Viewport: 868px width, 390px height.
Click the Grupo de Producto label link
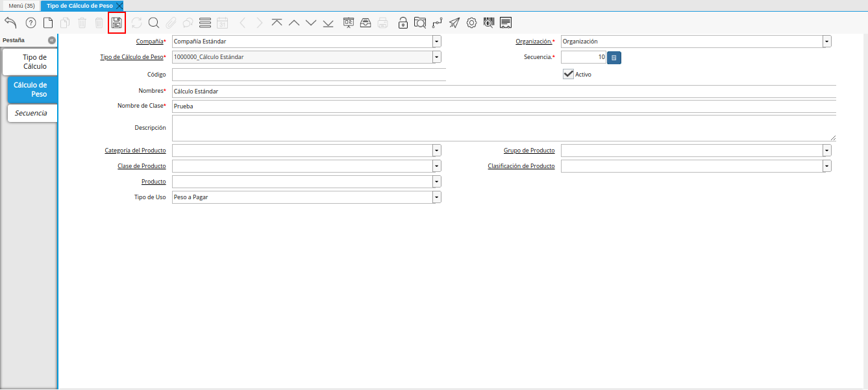click(x=529, y=151)
